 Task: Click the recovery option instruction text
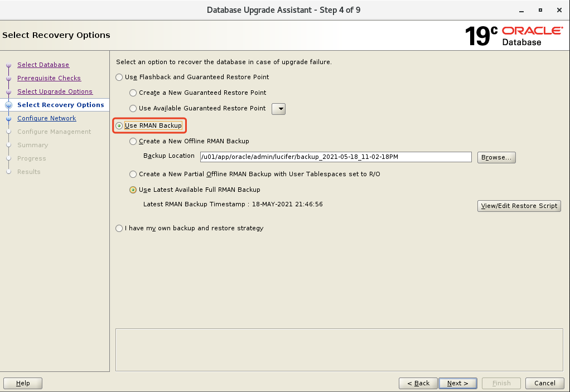click(224, 62)
